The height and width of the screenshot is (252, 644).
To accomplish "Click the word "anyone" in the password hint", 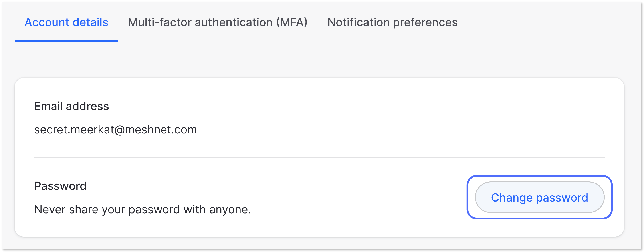I will [x=229, y=210].
